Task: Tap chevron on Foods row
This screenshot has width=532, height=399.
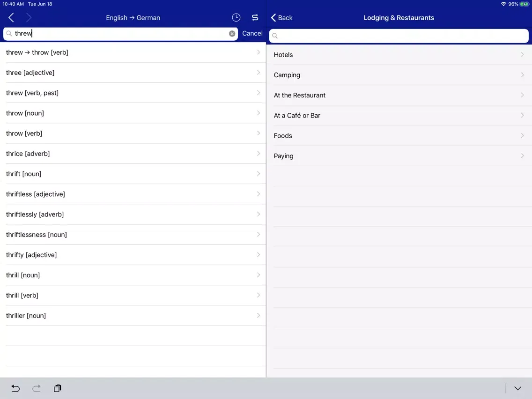Action: click(522, 135)
